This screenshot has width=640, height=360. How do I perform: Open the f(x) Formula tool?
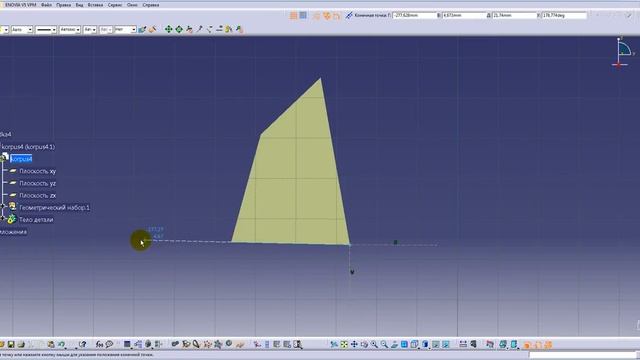(99, 344)
